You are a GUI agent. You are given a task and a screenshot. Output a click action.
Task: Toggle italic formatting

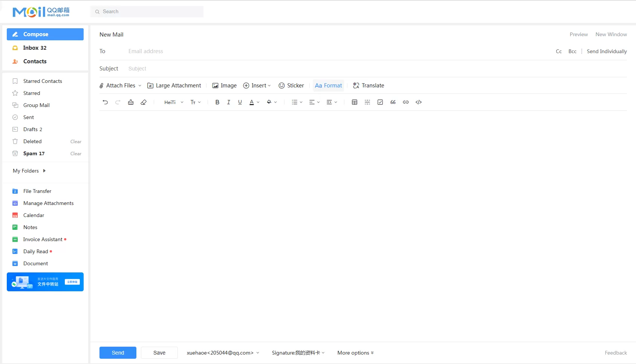click(229, 102)
